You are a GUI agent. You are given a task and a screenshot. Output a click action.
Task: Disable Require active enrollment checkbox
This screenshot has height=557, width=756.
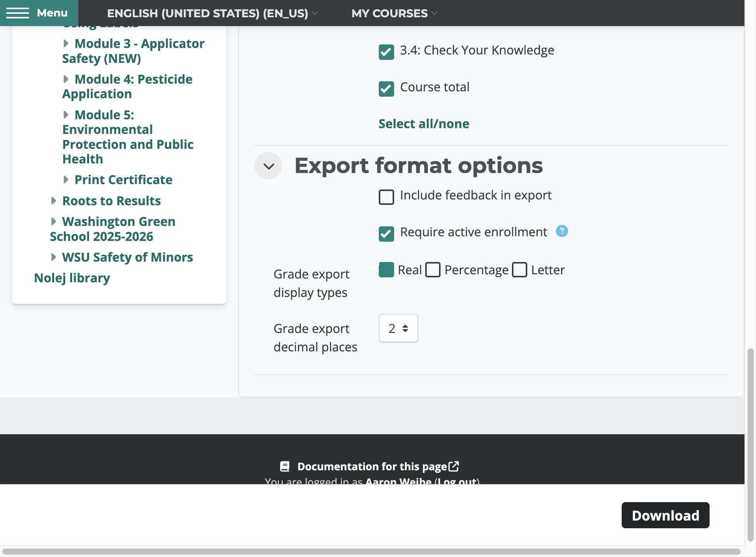[386, 234]
